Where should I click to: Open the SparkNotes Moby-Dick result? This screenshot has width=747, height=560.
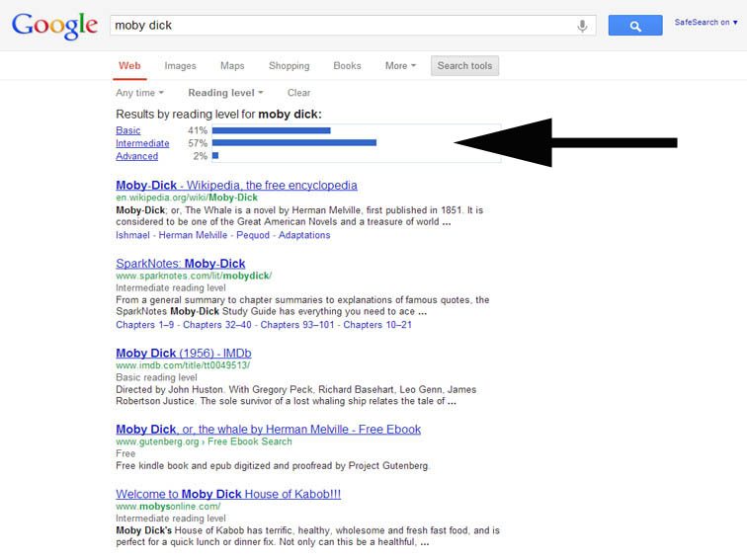click(x=180, y=263)
